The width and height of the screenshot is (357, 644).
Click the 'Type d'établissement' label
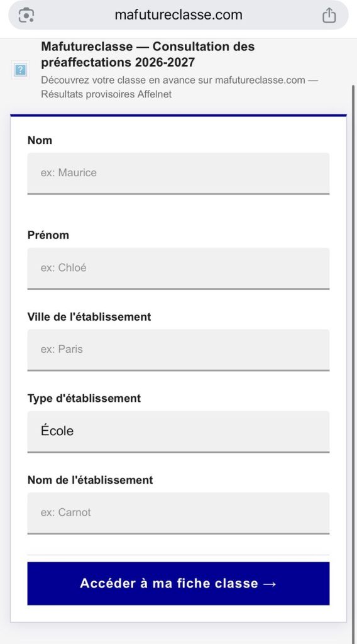click(84, 398)
